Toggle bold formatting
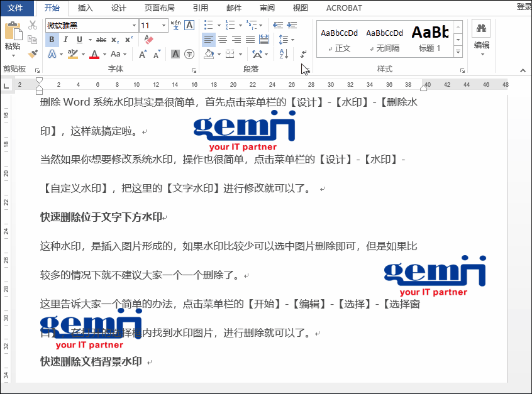 (x=51, y=39)
